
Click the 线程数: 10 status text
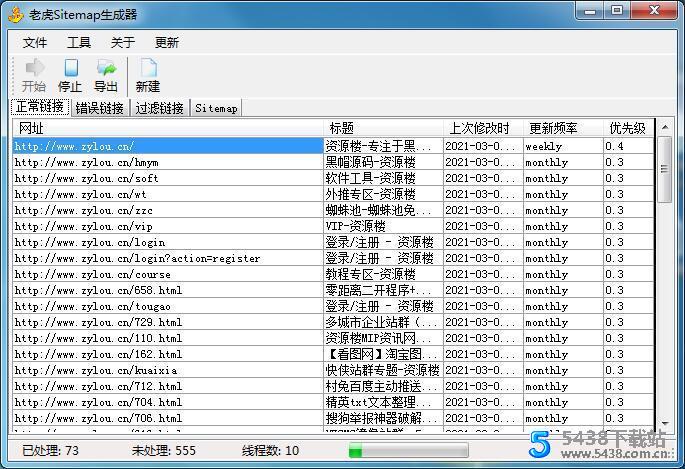270,451
